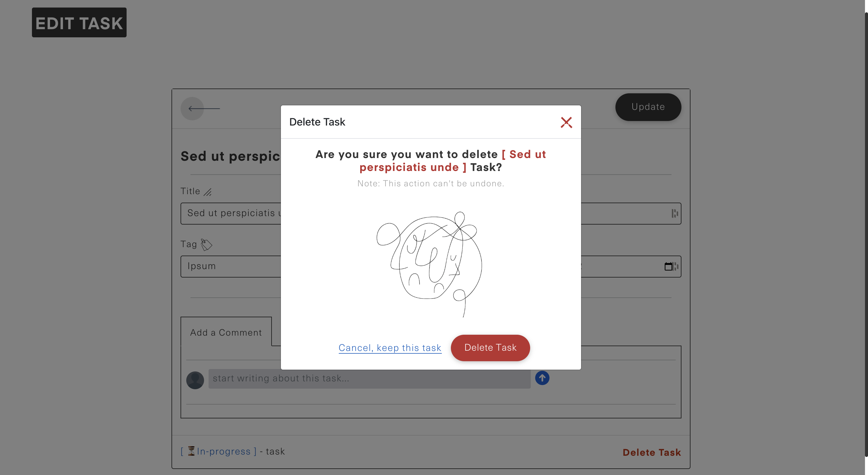This screenshot has height=475, width=868.
Task: Click the red Delete Task confirm button
Action: click(x=490, y=347)
